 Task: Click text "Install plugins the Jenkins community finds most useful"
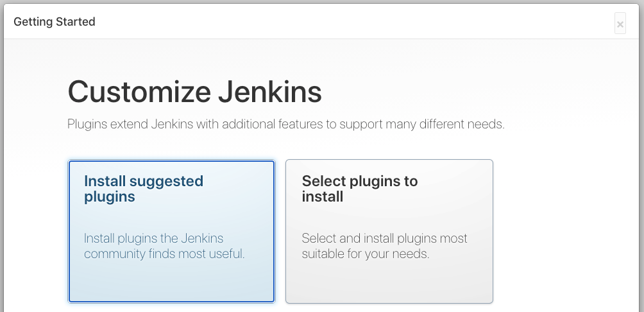click(x=164, y=246)
